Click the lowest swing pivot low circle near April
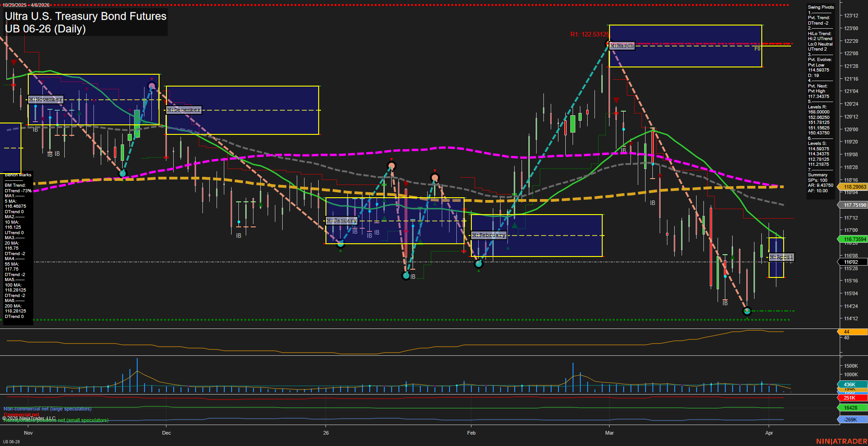 coord(747,311)
